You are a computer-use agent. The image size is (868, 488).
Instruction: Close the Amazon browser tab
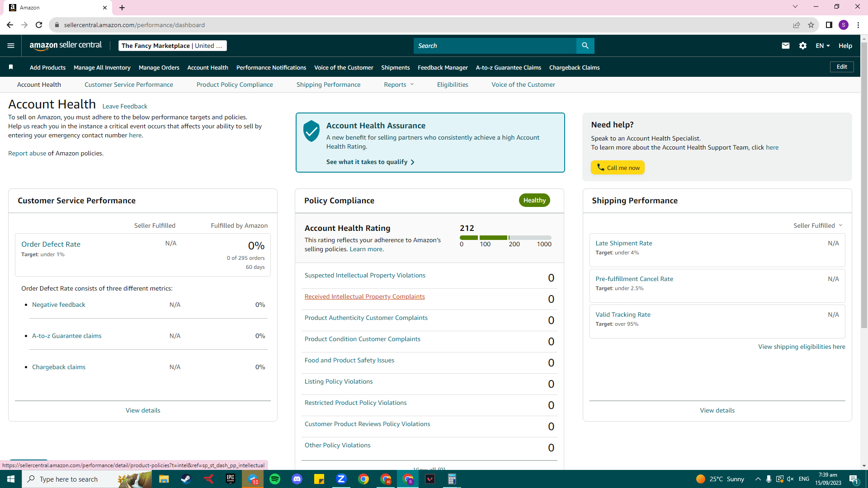coord(105,8)
